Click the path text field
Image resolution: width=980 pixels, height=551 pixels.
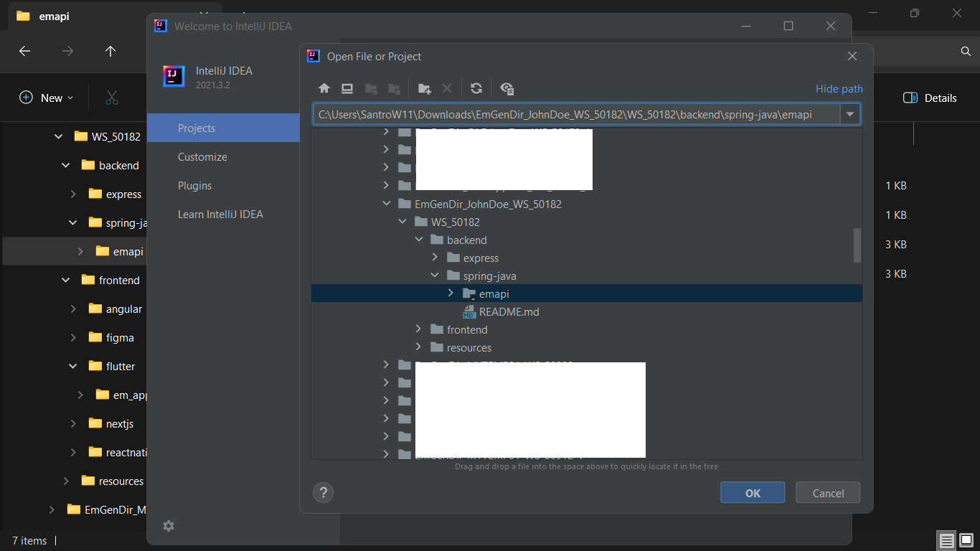point(576,114)
